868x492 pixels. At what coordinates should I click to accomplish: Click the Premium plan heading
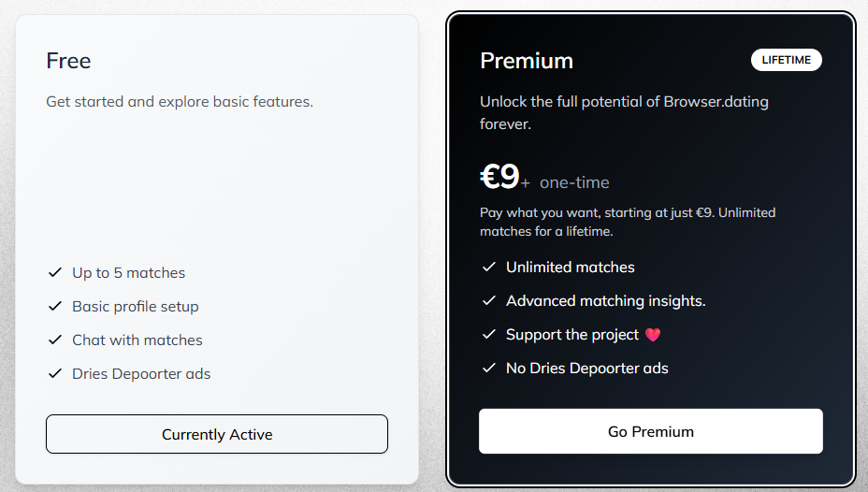coord(527,60)
